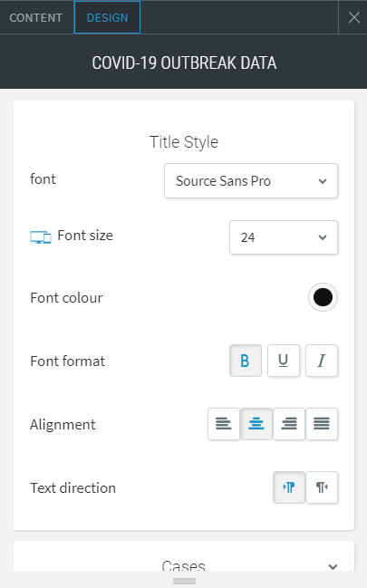The height and width of the screenshot is (588, 367).
Task: Open the font size dropdown
Action: click(x=284, y=237)
